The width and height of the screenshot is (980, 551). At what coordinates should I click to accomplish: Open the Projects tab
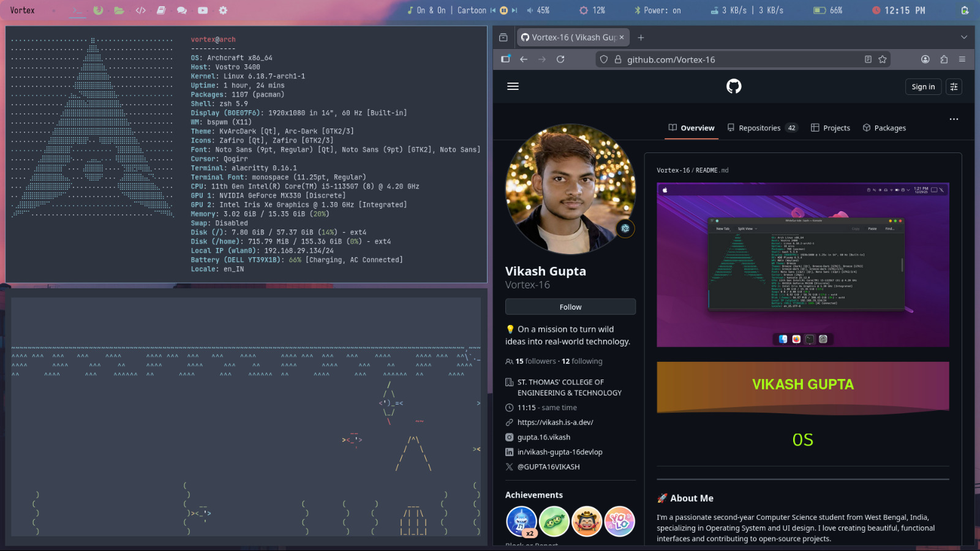[x=831, y=128]
